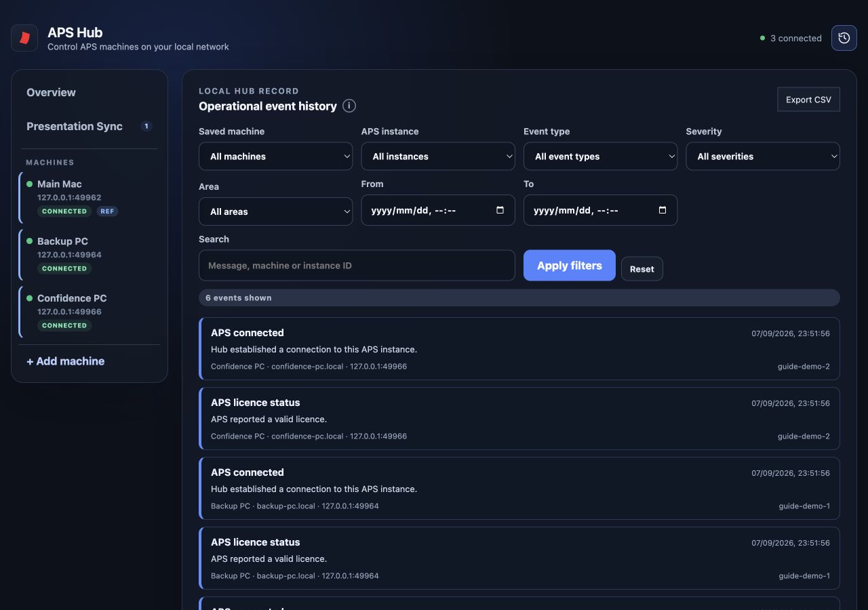Click the green status dot for Main Mac
This screenshot has width=868, height=610.
pos(29,184)
